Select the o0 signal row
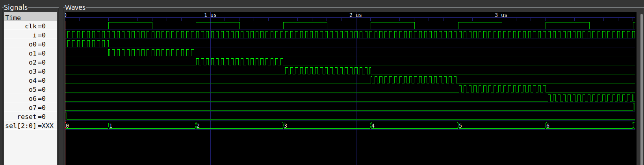This screenshot has height=165, width=644. click(31, 44)
